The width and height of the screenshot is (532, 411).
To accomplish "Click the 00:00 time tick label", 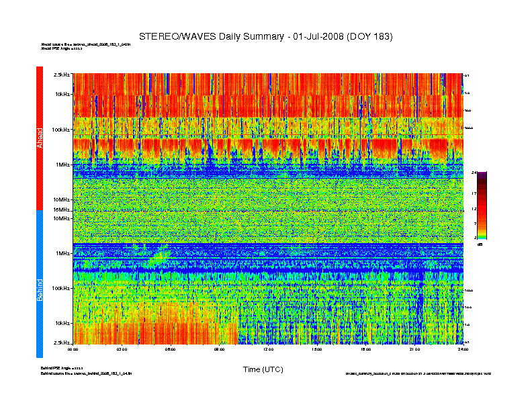I will pyautogui.click(x=73, y=349).
